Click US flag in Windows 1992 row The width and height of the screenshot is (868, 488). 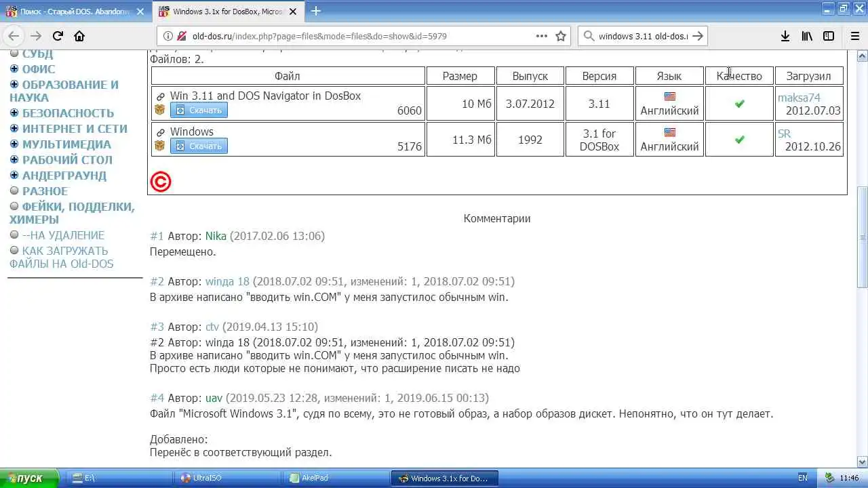[x=670, y=132]
